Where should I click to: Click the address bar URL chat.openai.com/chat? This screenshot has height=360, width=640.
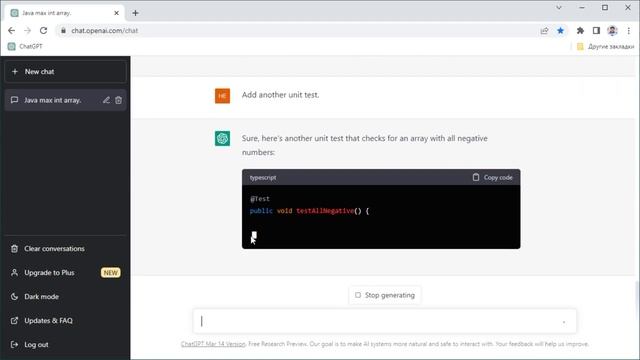[x=105, y=31]
